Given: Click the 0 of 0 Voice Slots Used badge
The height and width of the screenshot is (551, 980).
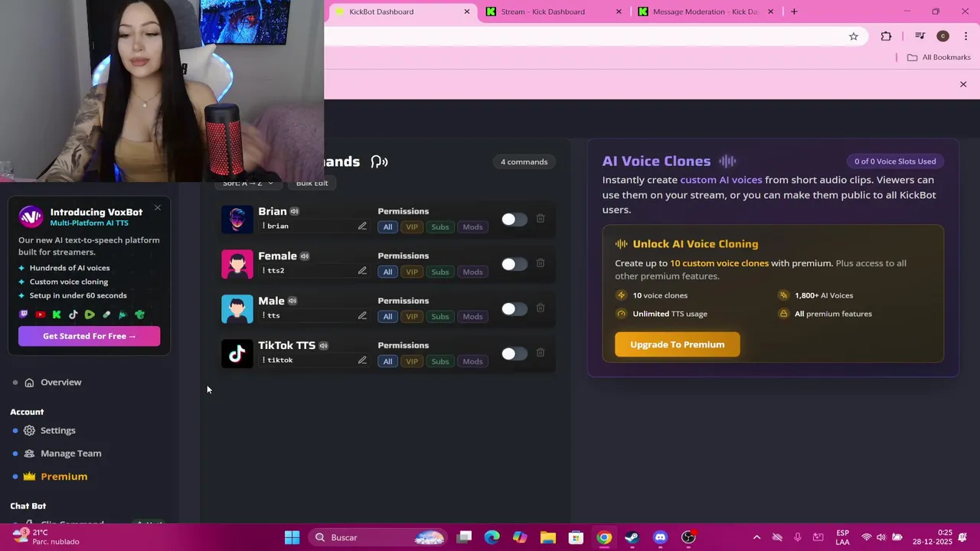Looking at the screenshot, I should tap(895, 161).
